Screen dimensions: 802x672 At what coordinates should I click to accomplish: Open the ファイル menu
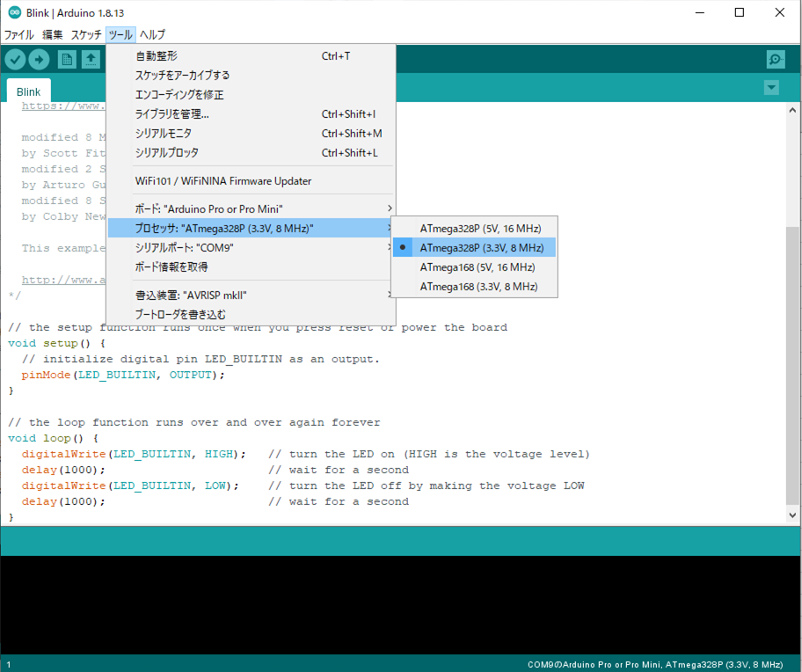(19, 35)
